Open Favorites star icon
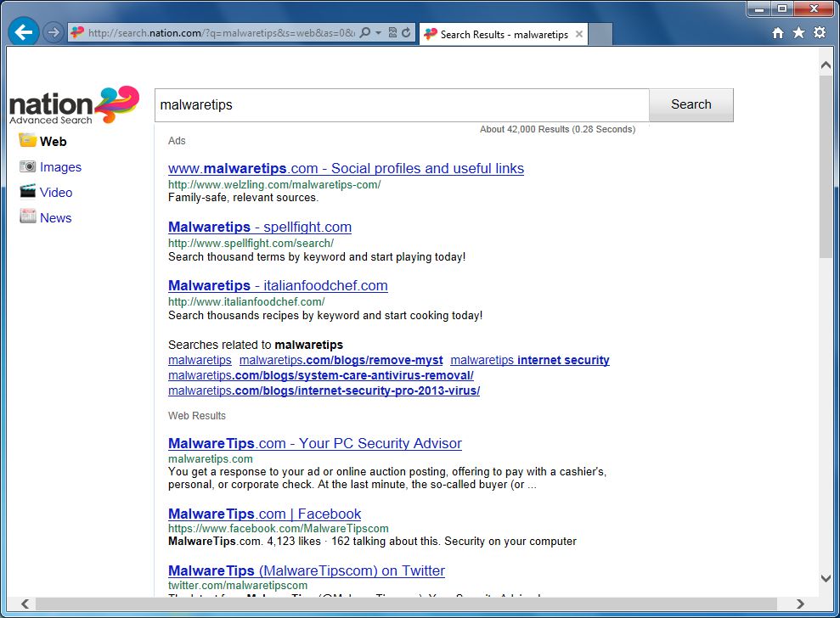 [798, 32]
